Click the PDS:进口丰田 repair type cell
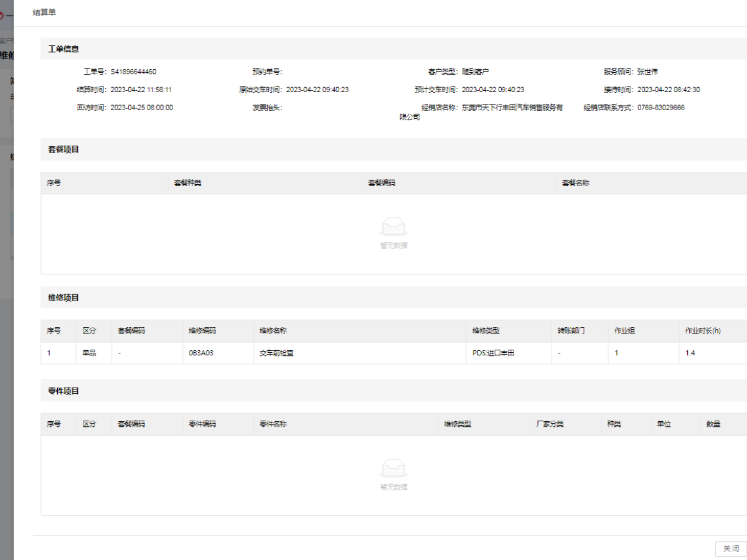 click(x=494, y=353)
